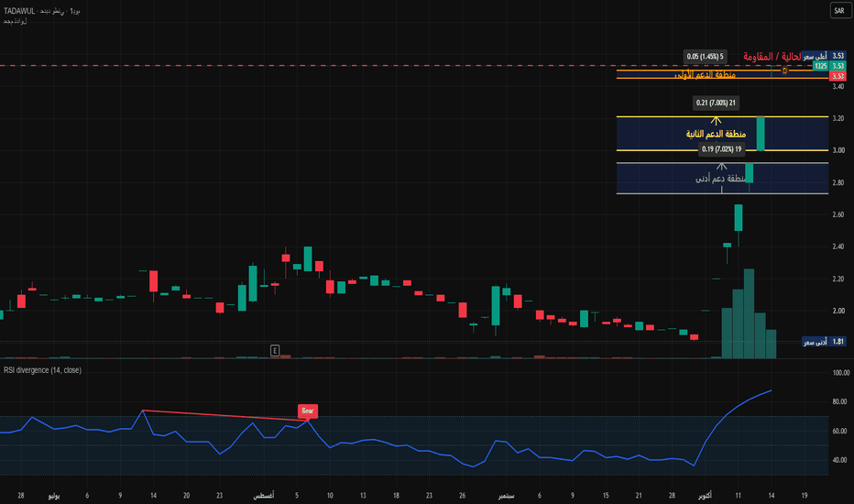Screen dimensions: 854x504
Task: Click the 1.81 low price value
Action: [838, 342]
